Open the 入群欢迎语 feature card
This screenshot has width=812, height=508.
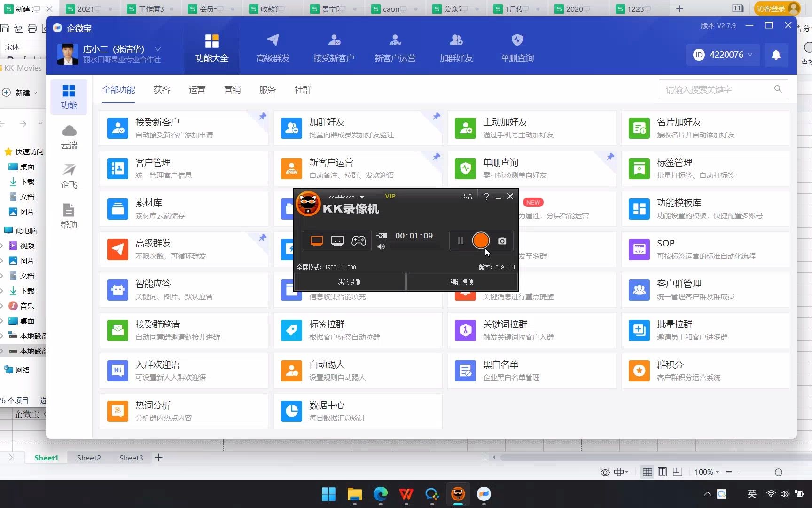tap(184, 371)
